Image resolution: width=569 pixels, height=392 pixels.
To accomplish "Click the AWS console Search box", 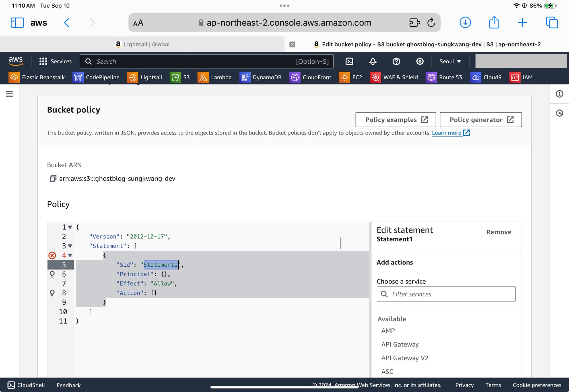I will (207, 61).
